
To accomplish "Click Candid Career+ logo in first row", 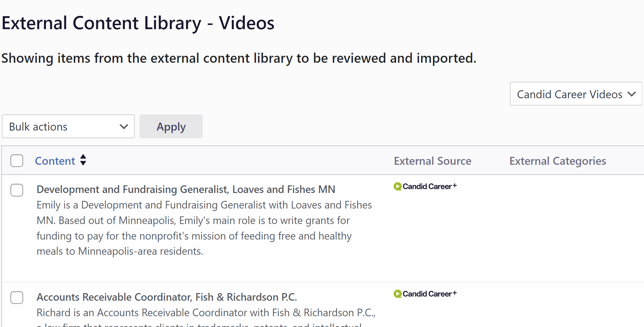I will coord(425,186).
